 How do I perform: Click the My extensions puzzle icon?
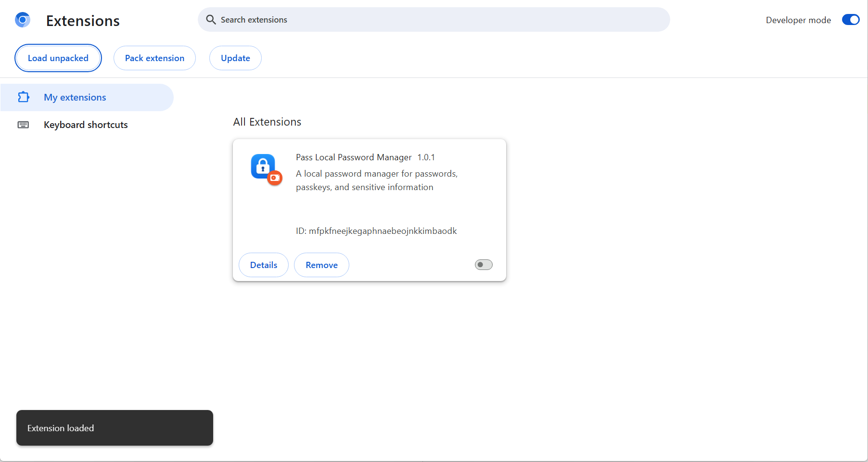[x=24, y=97]
